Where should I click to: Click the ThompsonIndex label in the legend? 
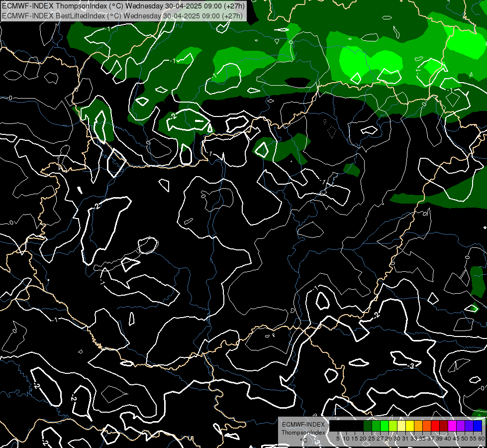pyautogui.click(x=303, y=433)
